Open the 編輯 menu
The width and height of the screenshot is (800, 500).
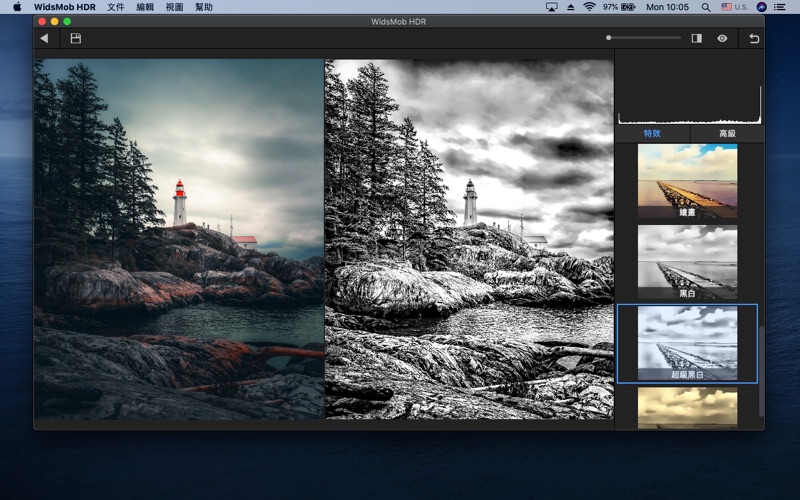click(145, 7)
